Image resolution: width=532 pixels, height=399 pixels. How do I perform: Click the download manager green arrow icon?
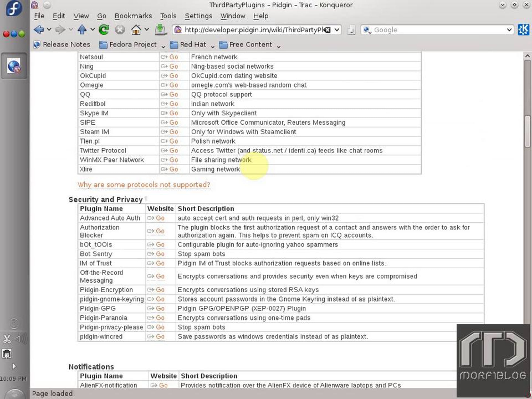coord(160,30)
